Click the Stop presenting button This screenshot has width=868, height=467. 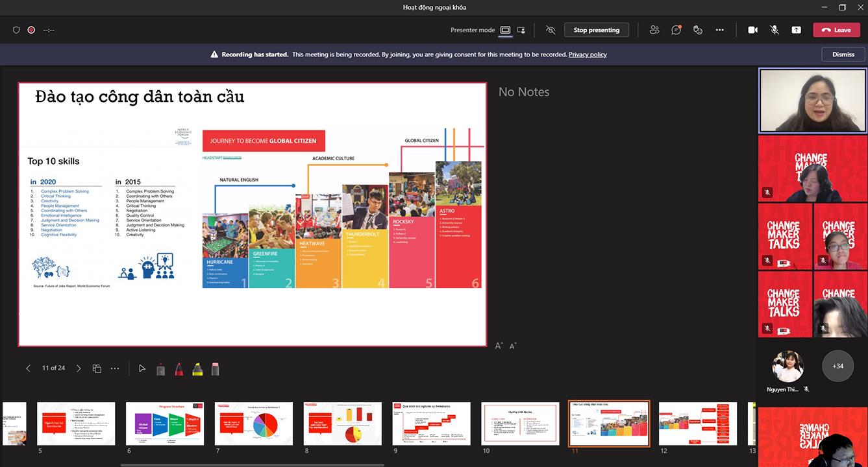click(x=596, y=30)
